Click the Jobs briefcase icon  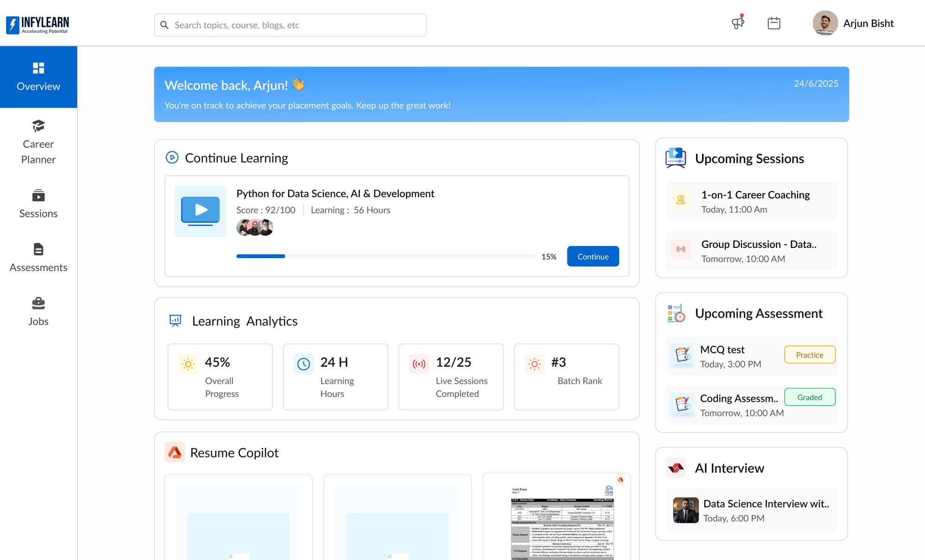point(38,304)
